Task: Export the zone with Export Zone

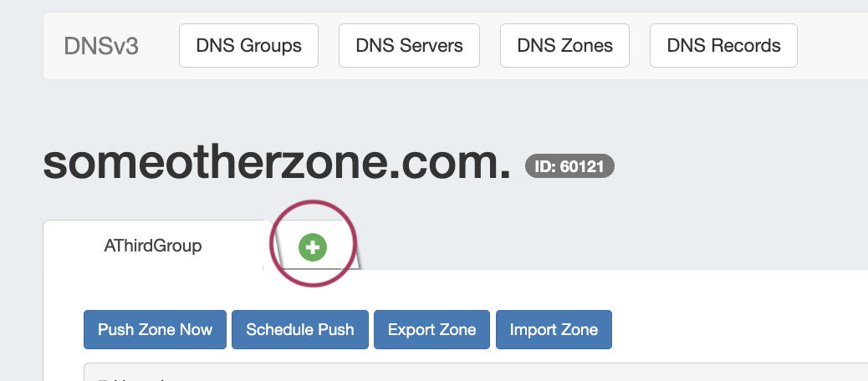Action: pos(431,329)
